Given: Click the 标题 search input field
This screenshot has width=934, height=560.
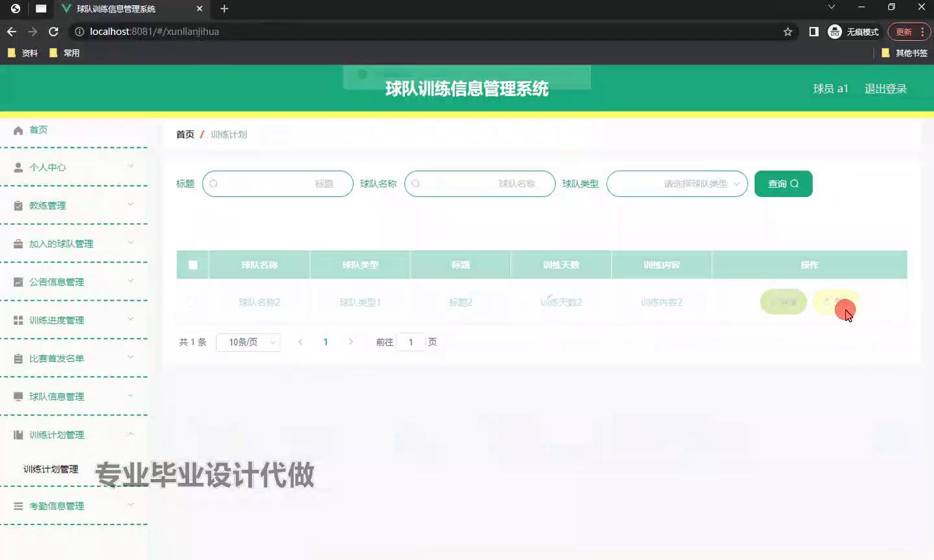Looking at the screenshot, I should (278, 184).
